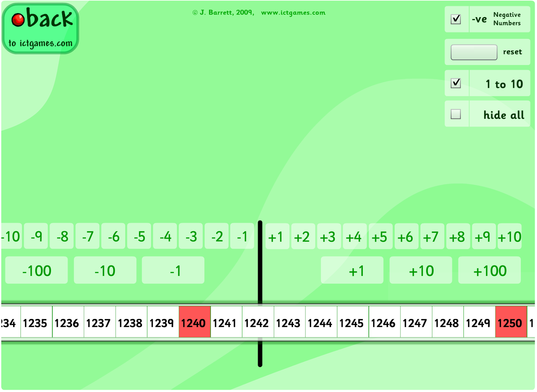
Task: Click the large +100 jump button
Action: (x=489, y=270)
